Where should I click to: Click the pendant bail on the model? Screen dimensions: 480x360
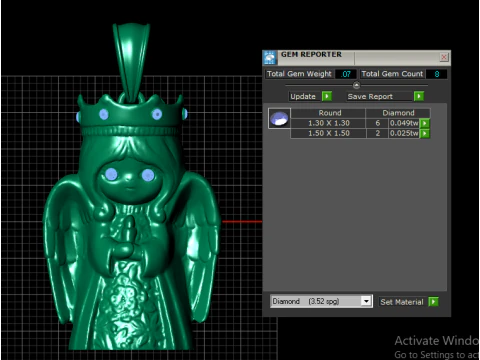(x=131, y=62)
